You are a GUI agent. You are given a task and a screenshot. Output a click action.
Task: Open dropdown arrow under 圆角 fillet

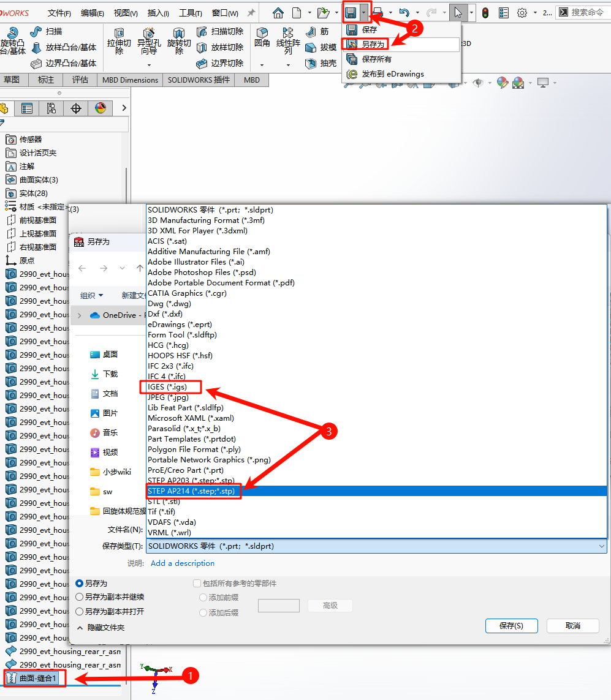262,65
